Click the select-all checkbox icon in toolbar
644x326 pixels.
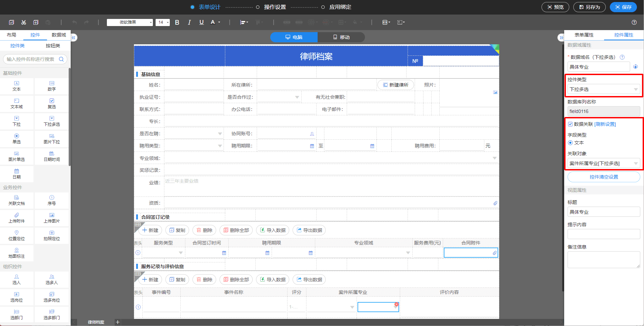tap(11, 22)
